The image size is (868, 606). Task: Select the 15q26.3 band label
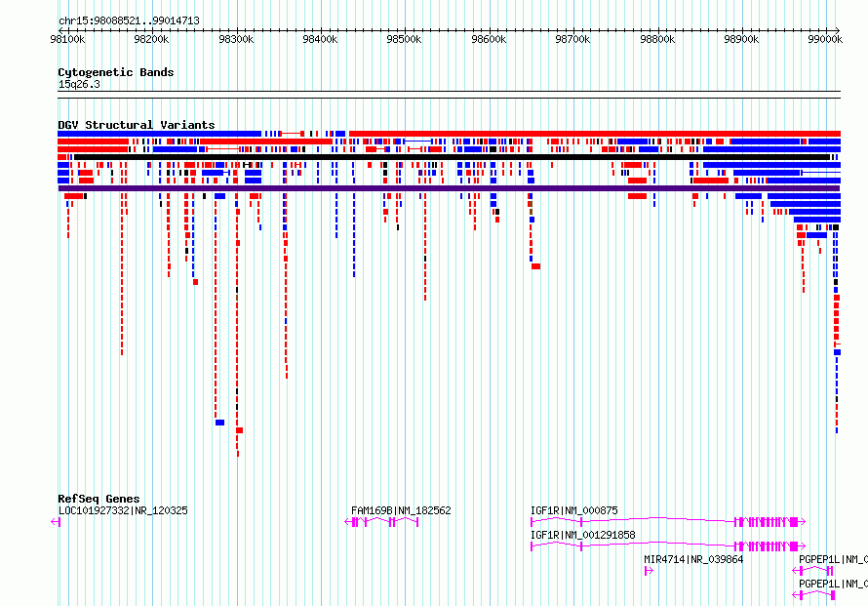79,84
